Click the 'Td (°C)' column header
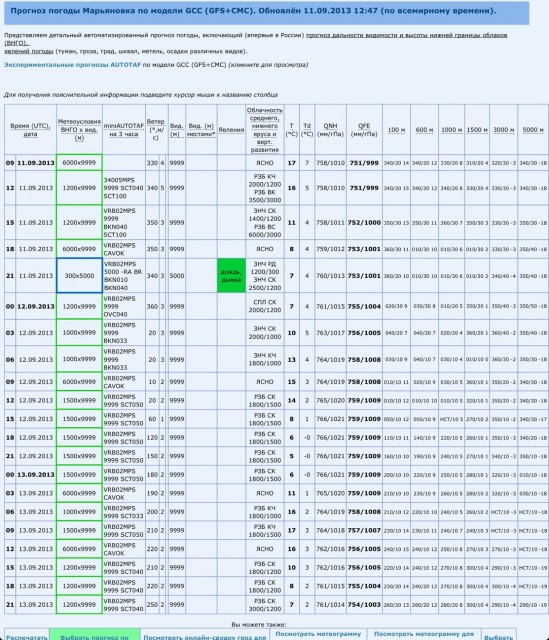 click(307, 130)
